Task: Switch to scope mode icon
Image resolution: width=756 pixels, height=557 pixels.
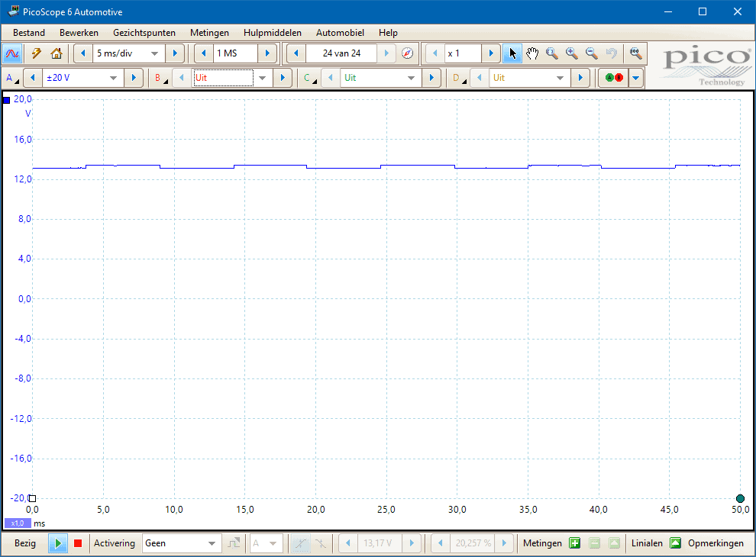Action: (12, 53)
